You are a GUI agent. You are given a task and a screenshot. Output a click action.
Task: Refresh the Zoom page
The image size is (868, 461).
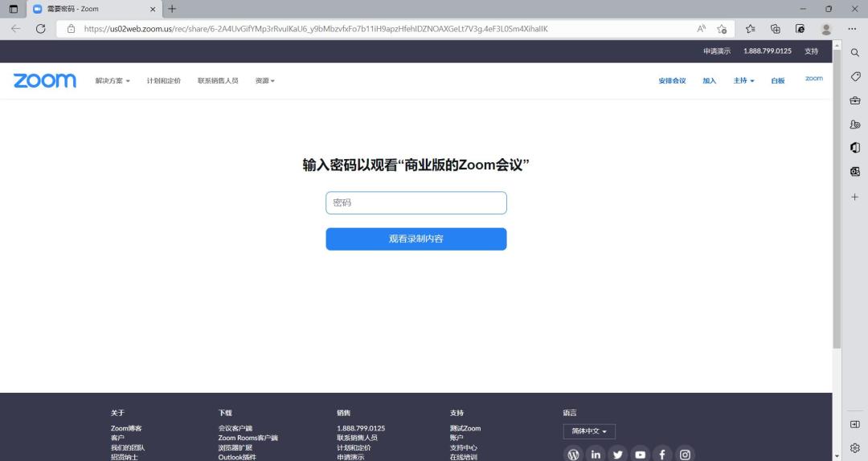40,29
